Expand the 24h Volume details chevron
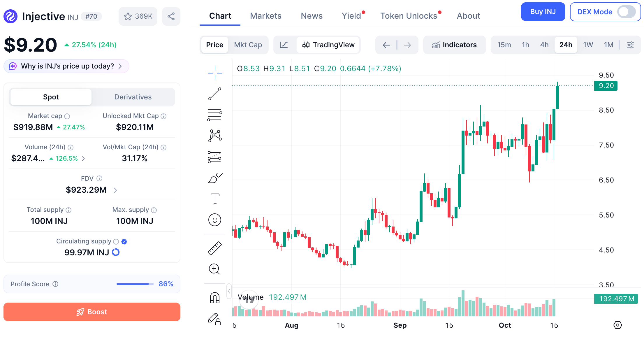Image resolution: width=644 pixels, height=337 pixels. click(x=83, y=159)
